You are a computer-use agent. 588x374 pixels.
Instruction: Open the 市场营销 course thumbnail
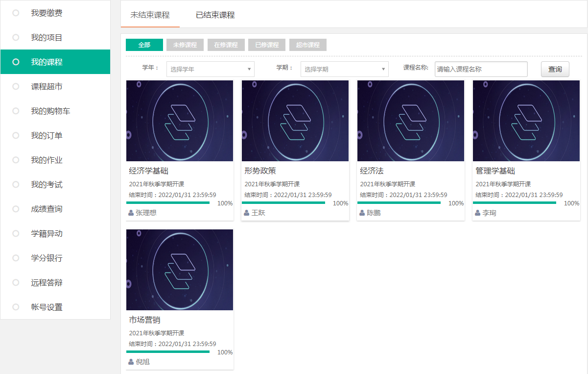[180, 270]
